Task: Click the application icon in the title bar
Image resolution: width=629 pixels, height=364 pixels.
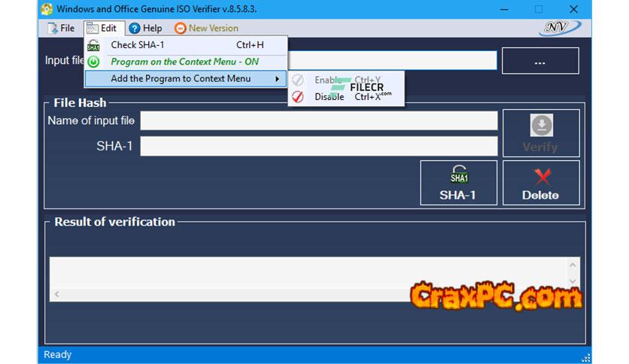Action: point(47,9)
